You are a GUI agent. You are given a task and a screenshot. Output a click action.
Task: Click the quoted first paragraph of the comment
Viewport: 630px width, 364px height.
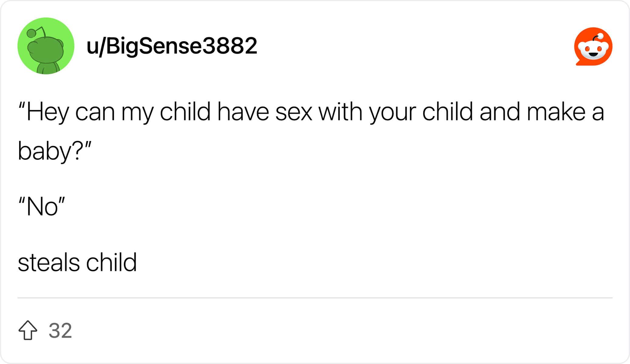tap(311, 131)
